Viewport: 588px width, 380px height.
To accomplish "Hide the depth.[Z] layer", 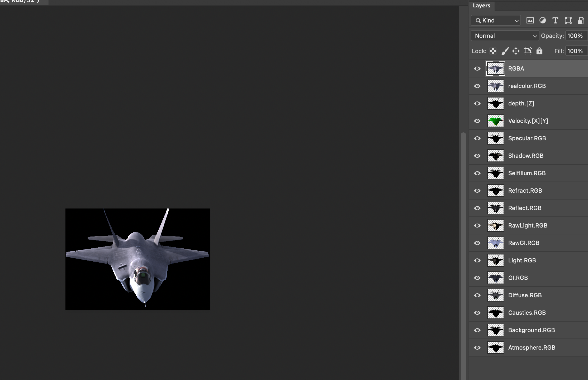I will pos(477,103).
